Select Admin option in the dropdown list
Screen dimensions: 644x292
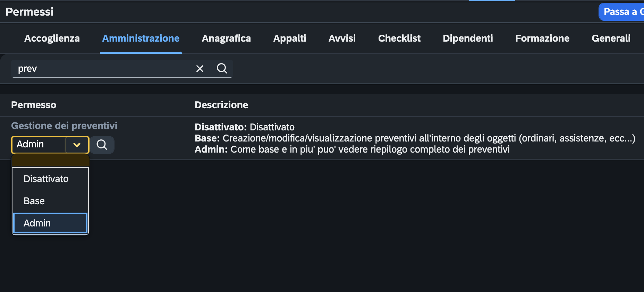(x=50, y=223)
